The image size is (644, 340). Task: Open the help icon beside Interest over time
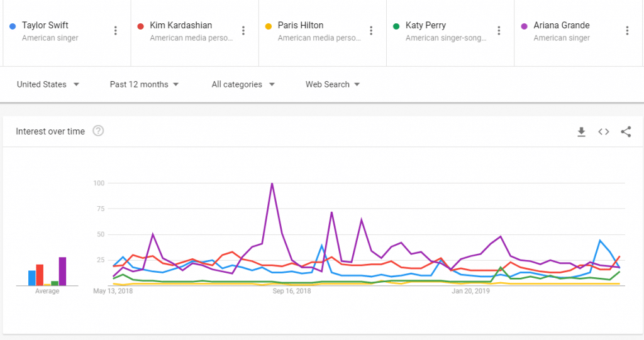click(98, 131)
